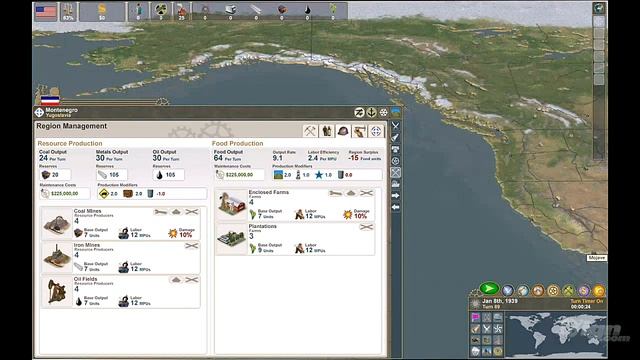Click the pen diplomacy icon in side strip
Image resolution: width=640 pixels, height=360 pixels.
click(395, 138)
